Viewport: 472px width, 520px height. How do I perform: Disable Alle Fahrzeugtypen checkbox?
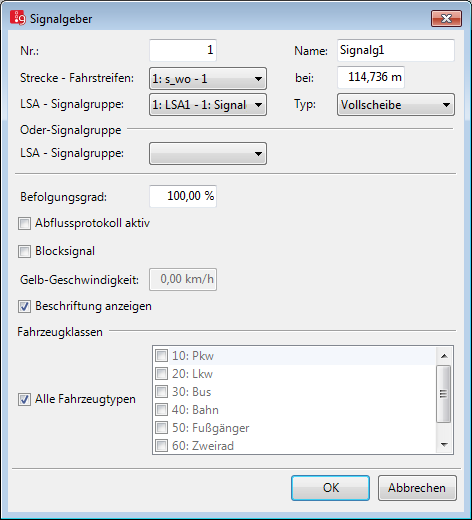pyautogui.click(x=24, y=399)
